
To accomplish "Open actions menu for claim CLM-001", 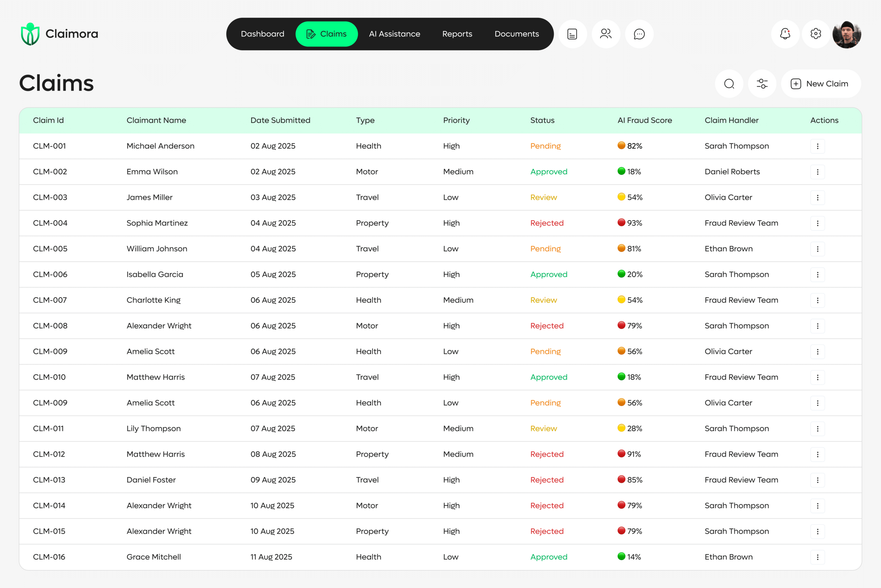I will click(818, 146).
